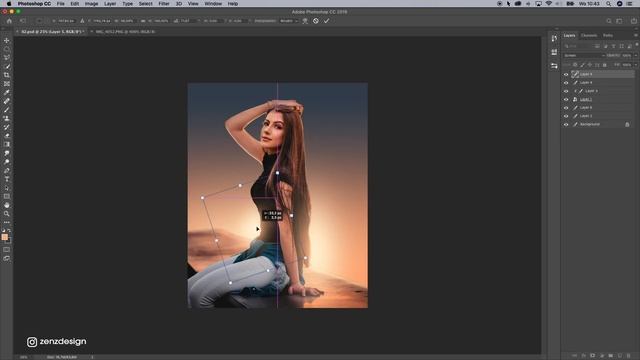Select the Crop tool
The image size is (640, 360).
pyautogui.click(x=7, y=75)
